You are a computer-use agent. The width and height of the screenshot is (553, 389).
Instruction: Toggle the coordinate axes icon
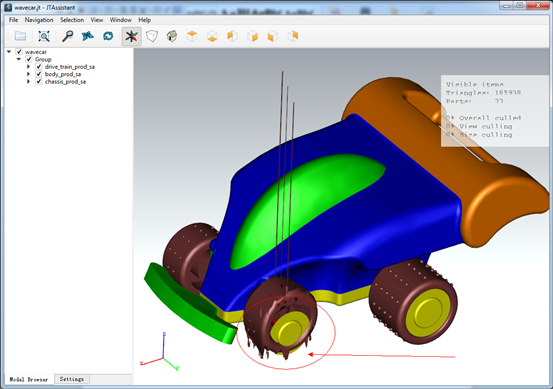pos(132,36)
